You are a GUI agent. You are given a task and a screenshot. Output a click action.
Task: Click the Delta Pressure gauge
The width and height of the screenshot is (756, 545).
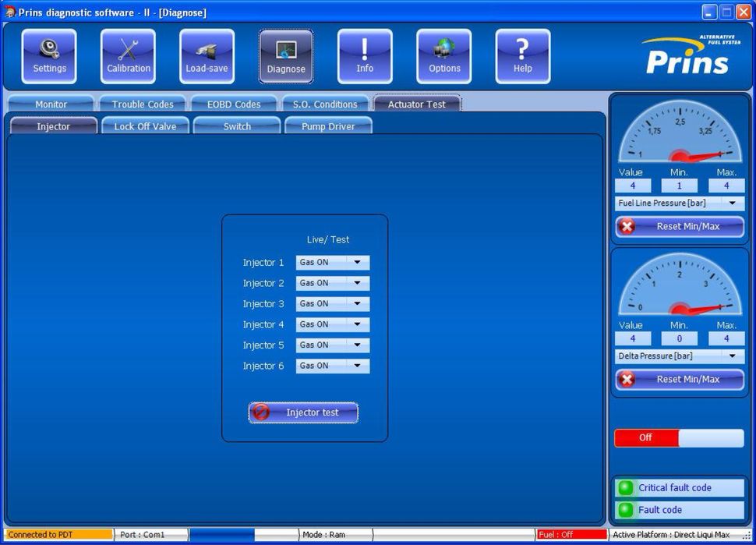680,284
